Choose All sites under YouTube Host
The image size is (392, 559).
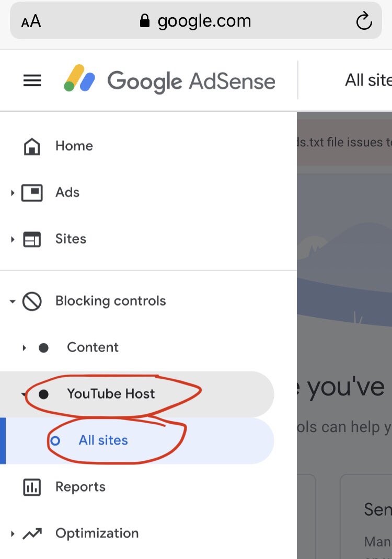click(x=103, y=440)
